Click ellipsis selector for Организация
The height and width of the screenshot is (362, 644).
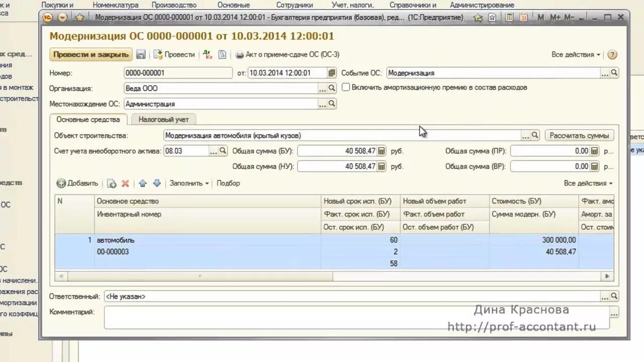(323, 88)
